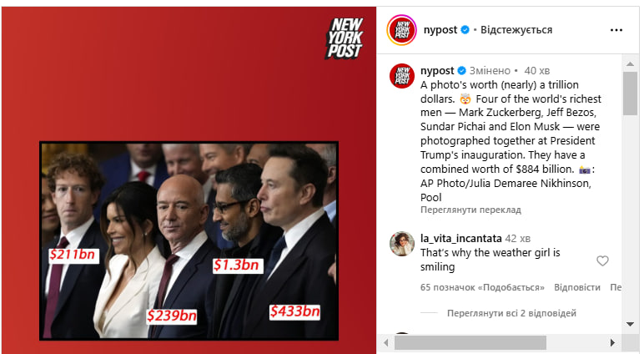Click the up arrow of the vertical scrollbar
Viewport: 644px width, 354px height.
(x=630, y=63)
